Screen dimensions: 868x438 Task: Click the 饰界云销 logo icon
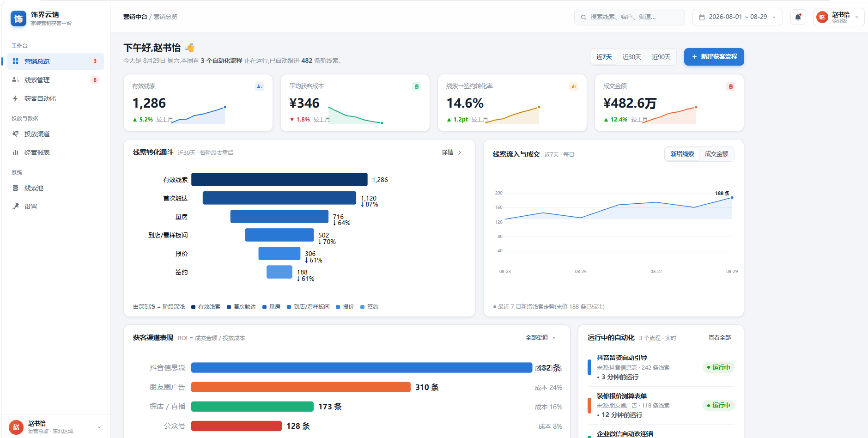click(18, 18)
